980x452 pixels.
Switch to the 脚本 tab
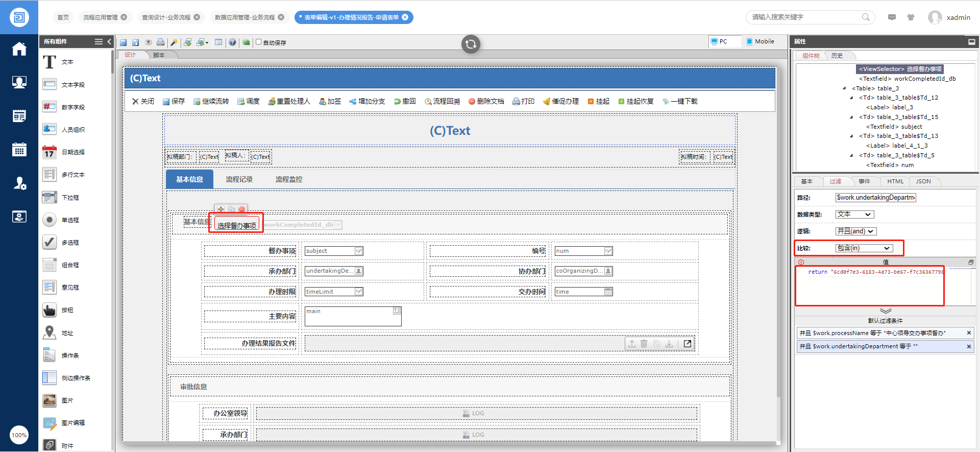tap(159, 55)
